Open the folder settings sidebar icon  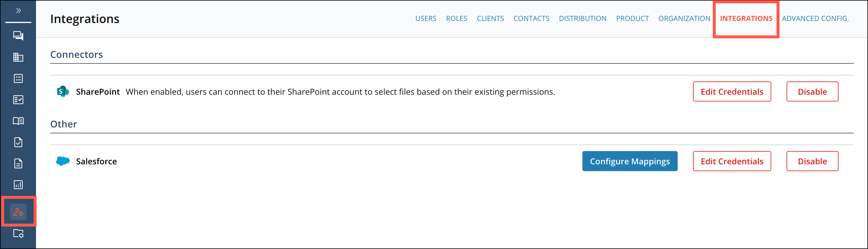[18, 233]
